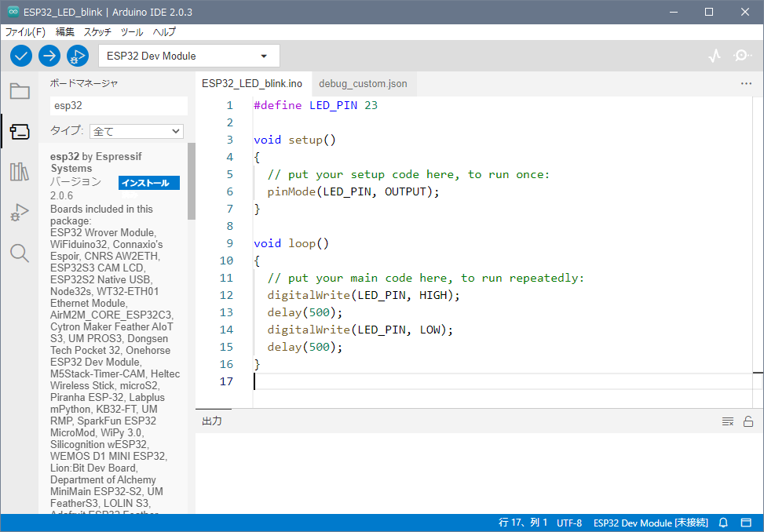Switch to the ESP32_LED_blink.ino tab
Image resolution: width=764 pixels, height=532 pixels.
(x=252, y=84)
